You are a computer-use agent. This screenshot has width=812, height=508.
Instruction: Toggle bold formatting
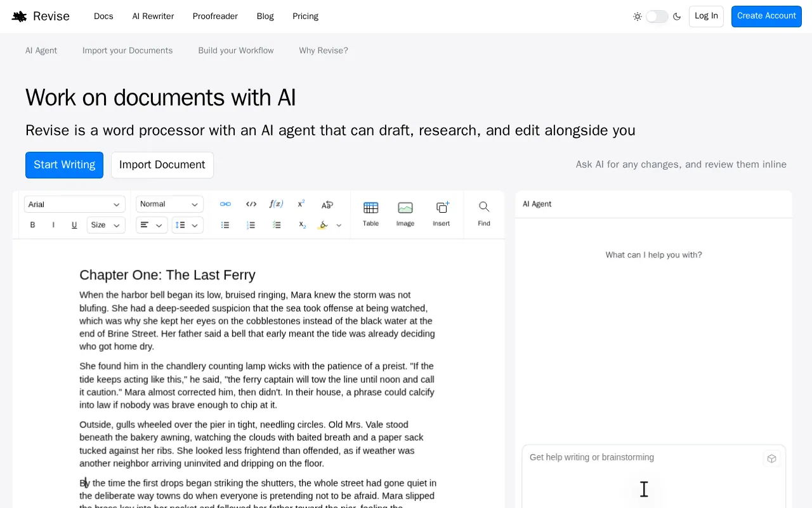(x=33, y=225)
